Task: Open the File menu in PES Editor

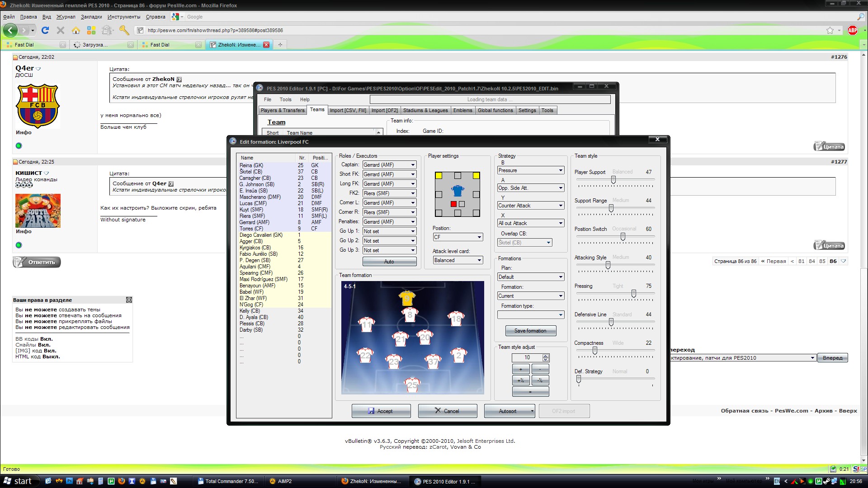Action: pos(268,99)
